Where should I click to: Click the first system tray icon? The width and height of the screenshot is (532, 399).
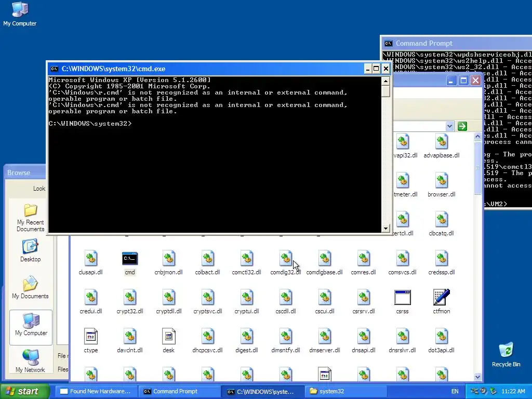(x=475, y=391)
